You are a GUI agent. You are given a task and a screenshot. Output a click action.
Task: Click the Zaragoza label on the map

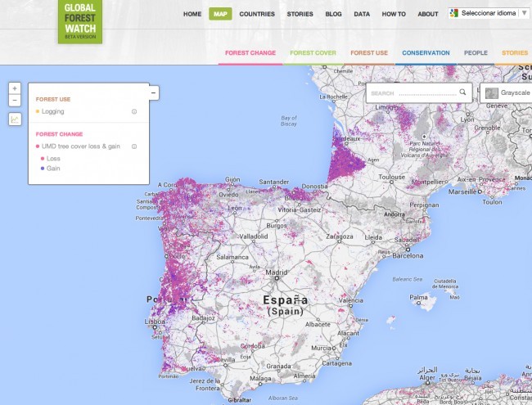tap(340, 236)
